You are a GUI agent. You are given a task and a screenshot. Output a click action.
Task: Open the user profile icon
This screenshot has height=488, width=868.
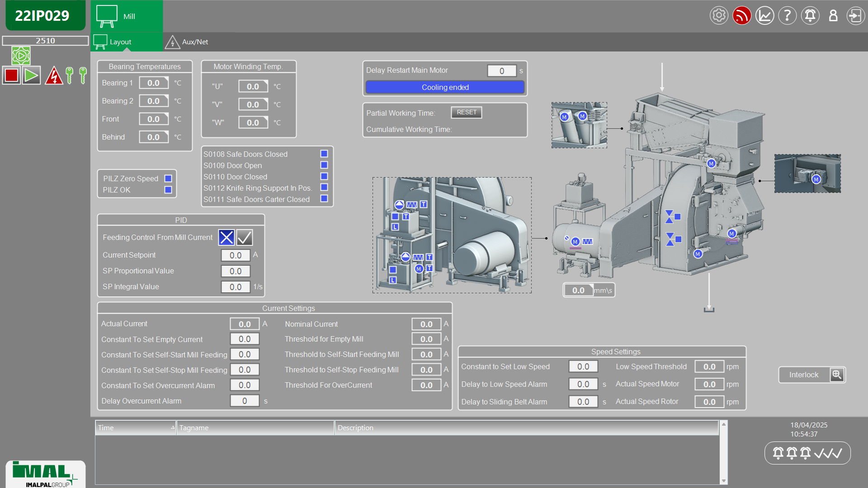click(x=833, y=16)
